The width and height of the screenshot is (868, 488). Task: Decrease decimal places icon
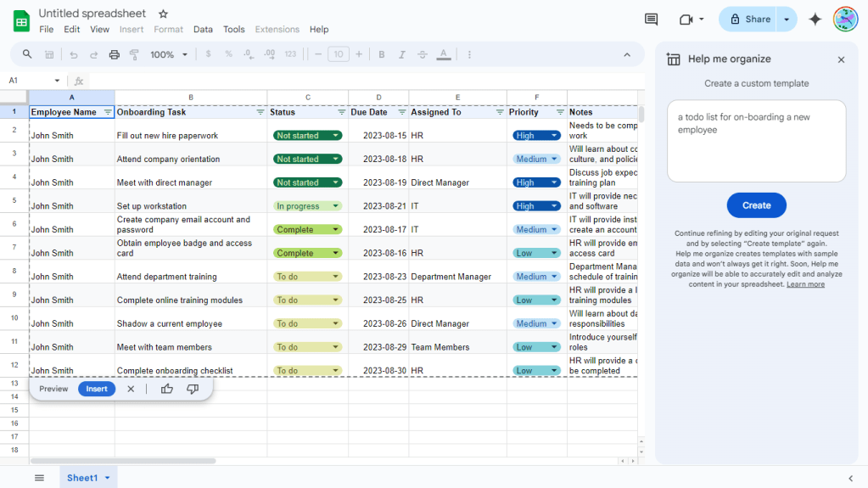[x=249, y=54]
